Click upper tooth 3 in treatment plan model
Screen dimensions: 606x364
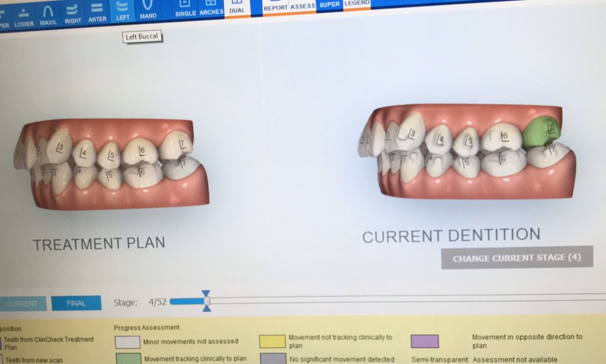(59, 146)
